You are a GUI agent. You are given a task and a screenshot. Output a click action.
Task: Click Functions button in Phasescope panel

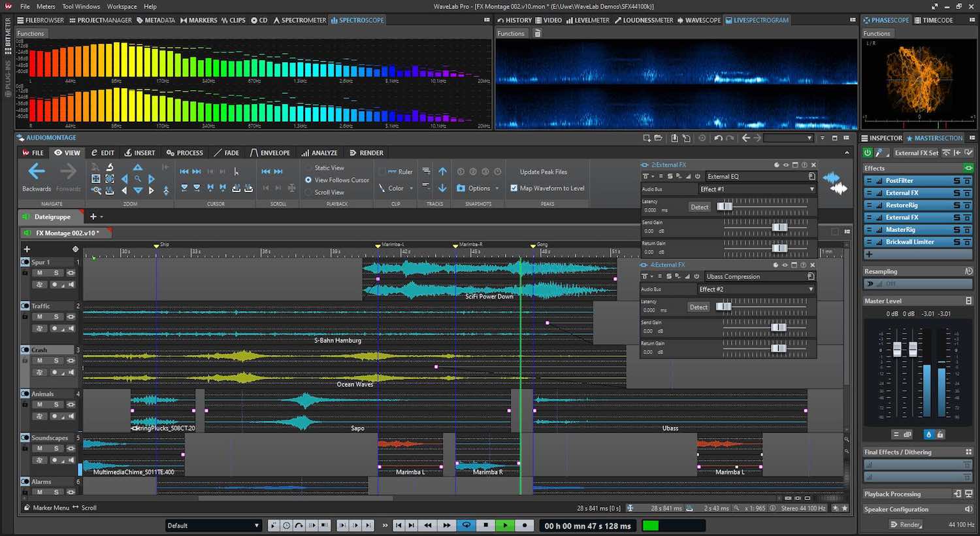point(877,33)
